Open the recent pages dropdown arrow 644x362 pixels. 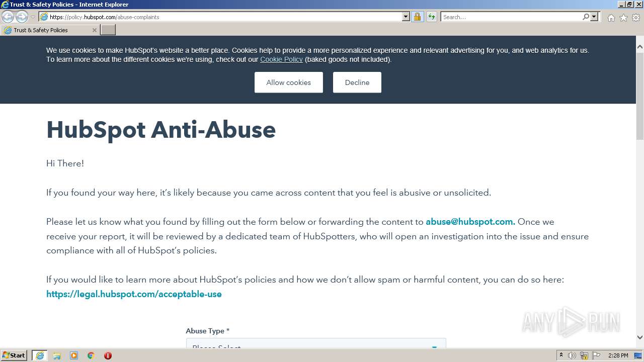pos(33,17)
